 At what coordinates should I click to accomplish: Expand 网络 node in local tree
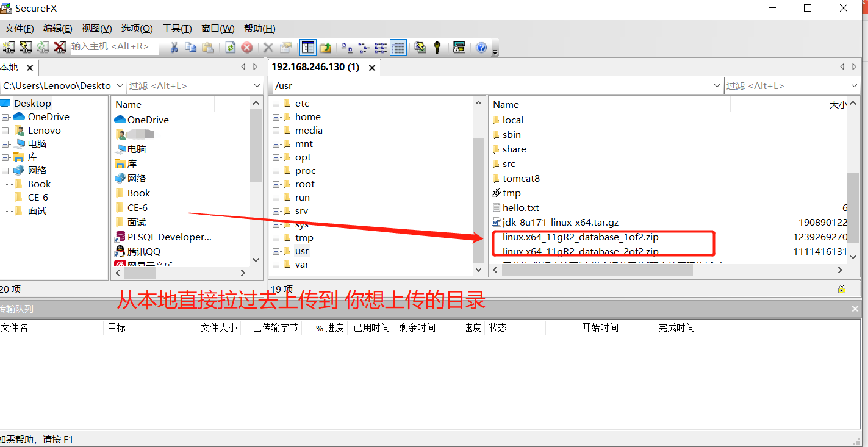[5, 171]
